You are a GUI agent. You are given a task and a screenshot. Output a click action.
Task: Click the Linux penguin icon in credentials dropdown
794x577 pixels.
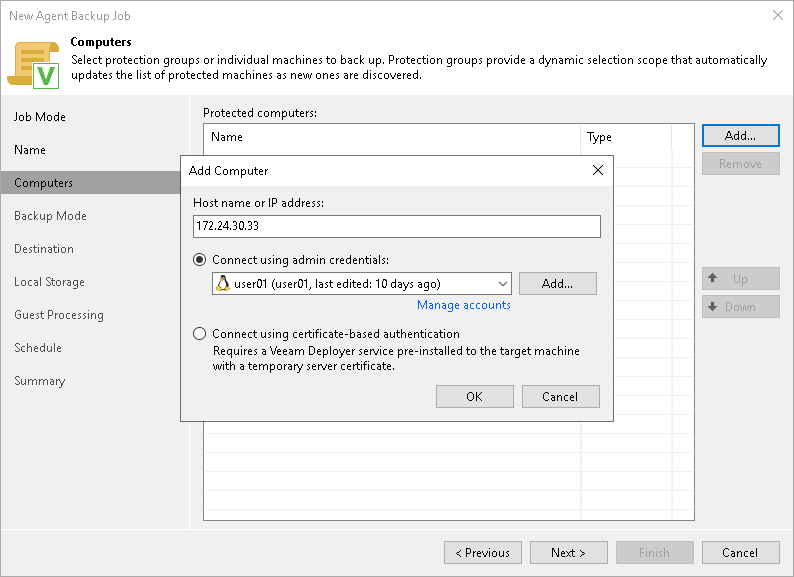(224, 284)
